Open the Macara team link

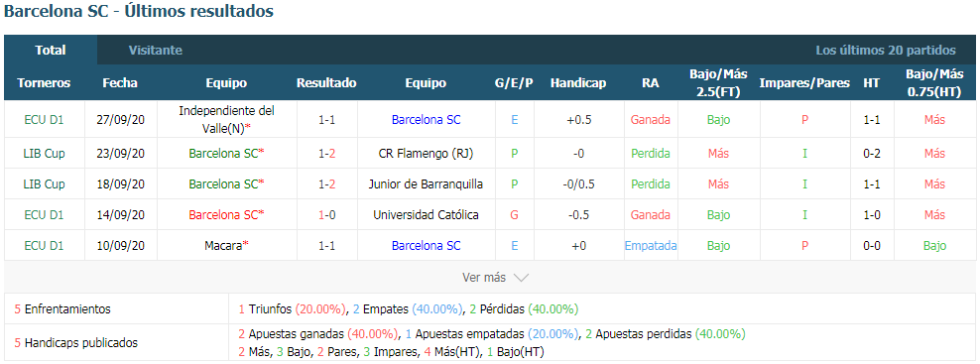coord(224,246)
